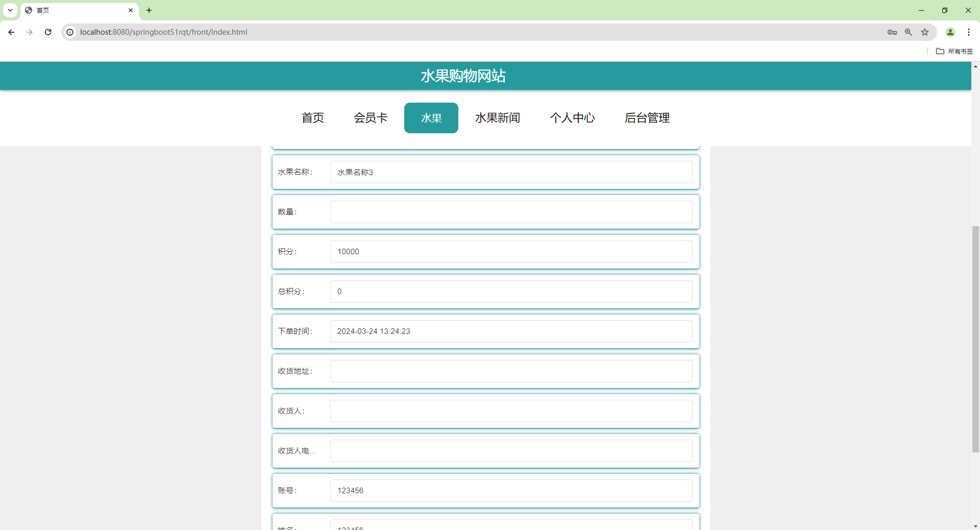Select the 水果 navigation tab
Image resolution: width=980 pixels, height=530 pixels.
coord(431,118)
